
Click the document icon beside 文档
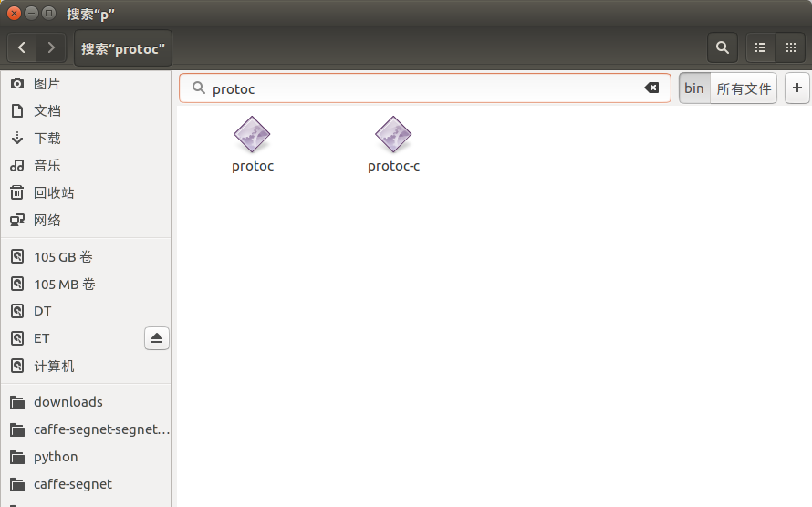point(17,110)
